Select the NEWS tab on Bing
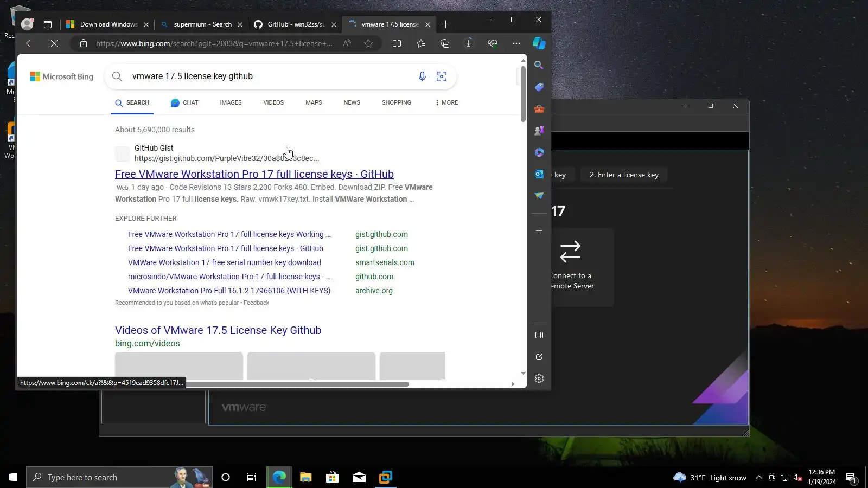This screenshot has width=868, height=488. point(352,102)
